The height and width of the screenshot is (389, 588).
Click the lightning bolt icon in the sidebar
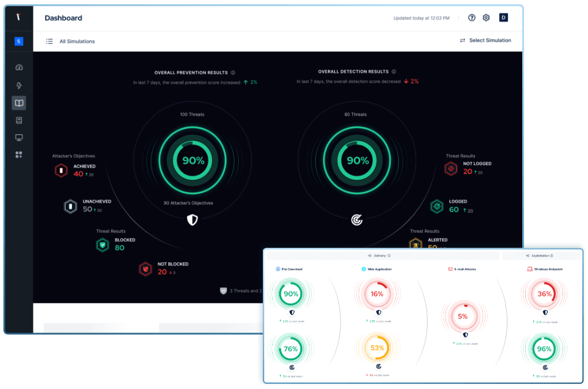[x=19, y=85]
